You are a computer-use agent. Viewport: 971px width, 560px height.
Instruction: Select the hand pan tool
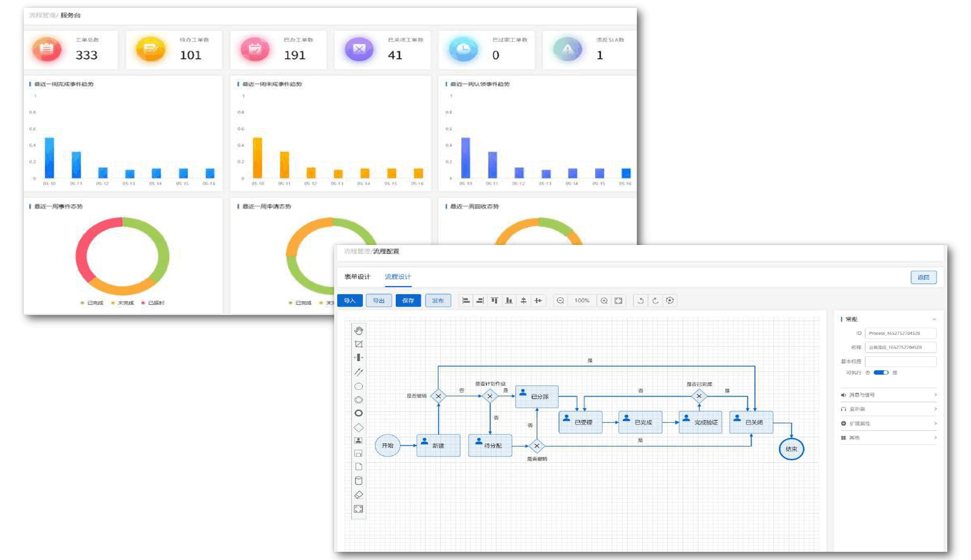(x=358, y=331)
